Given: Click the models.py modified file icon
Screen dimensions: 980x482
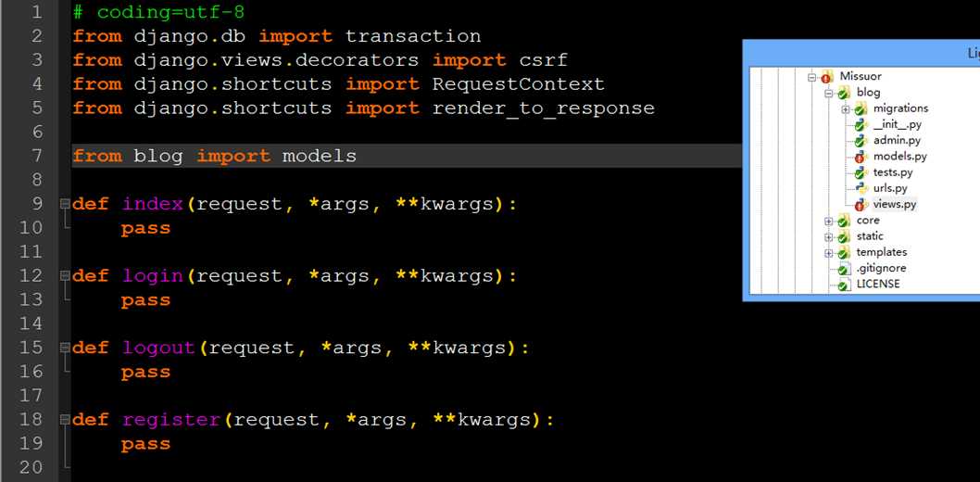Looking at the screenshot, I should pyautogui.click(x=861, y=157).
